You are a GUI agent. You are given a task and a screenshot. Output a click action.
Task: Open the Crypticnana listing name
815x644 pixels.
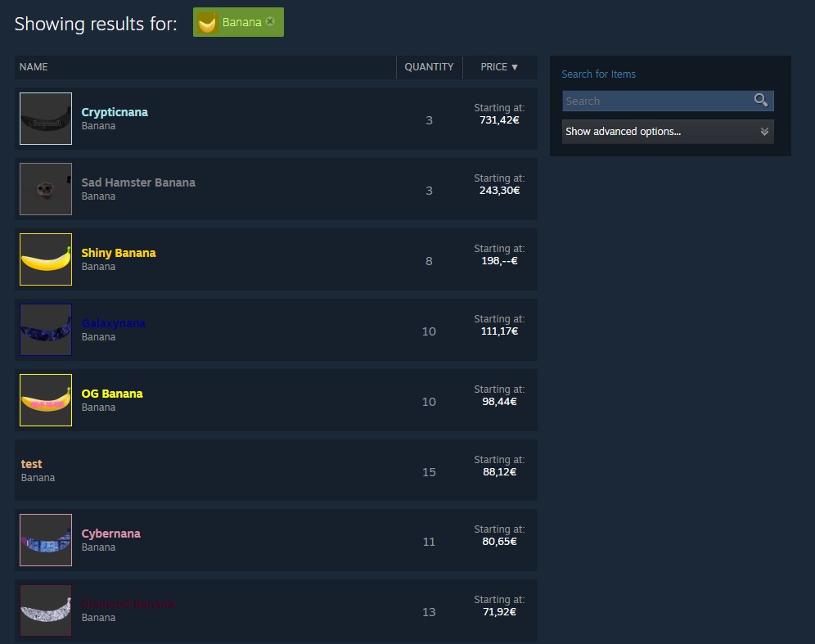click(x=115, y=112)
